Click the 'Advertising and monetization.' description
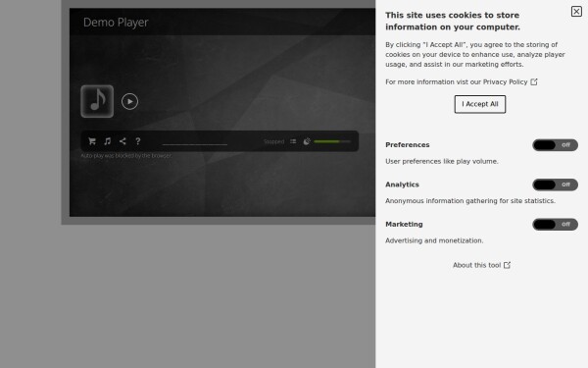 (x=434, y=240)
